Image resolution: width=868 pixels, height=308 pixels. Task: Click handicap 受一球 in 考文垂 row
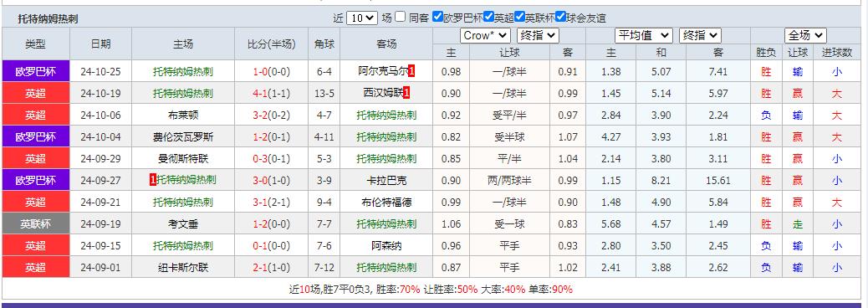(x=510, y=223)
